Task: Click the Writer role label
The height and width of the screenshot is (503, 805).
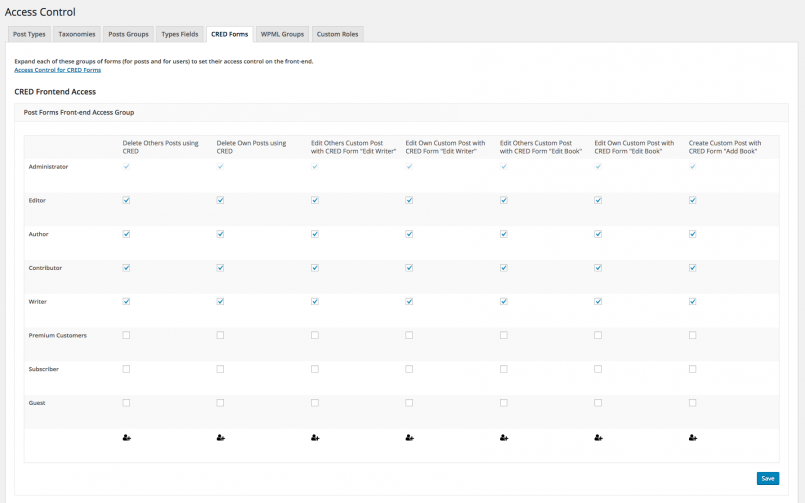Action: point(37,302)
